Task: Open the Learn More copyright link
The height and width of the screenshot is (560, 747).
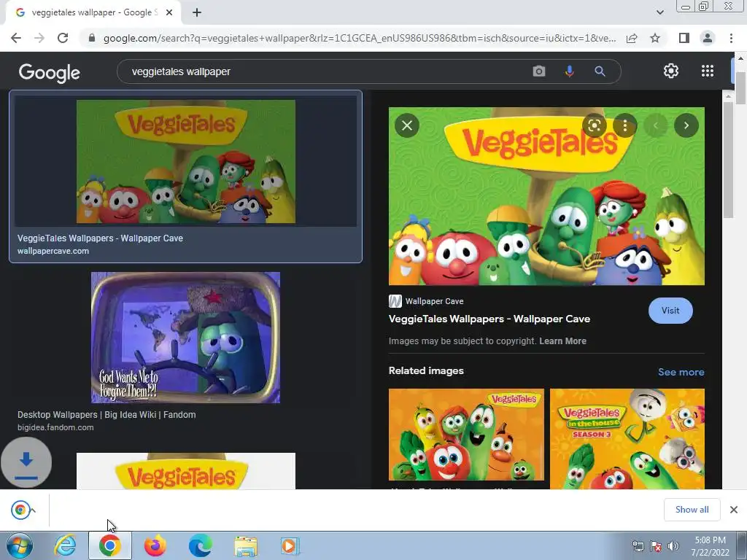Action: [x=562, y=341]
